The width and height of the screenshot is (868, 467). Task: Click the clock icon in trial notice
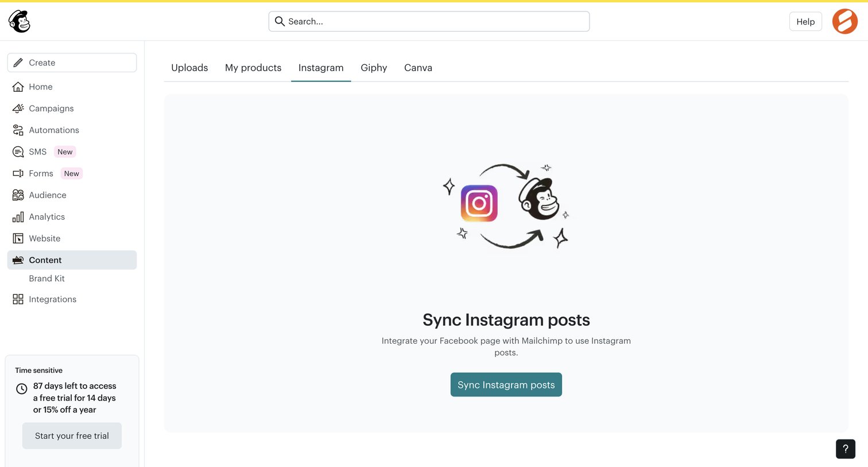[x=22, y=388]
